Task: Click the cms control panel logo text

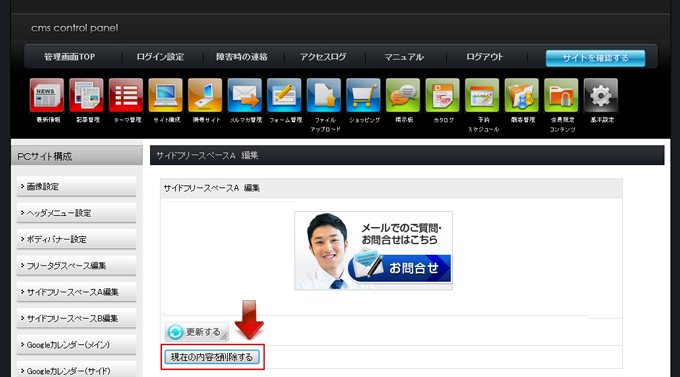Action: (75, 28)
